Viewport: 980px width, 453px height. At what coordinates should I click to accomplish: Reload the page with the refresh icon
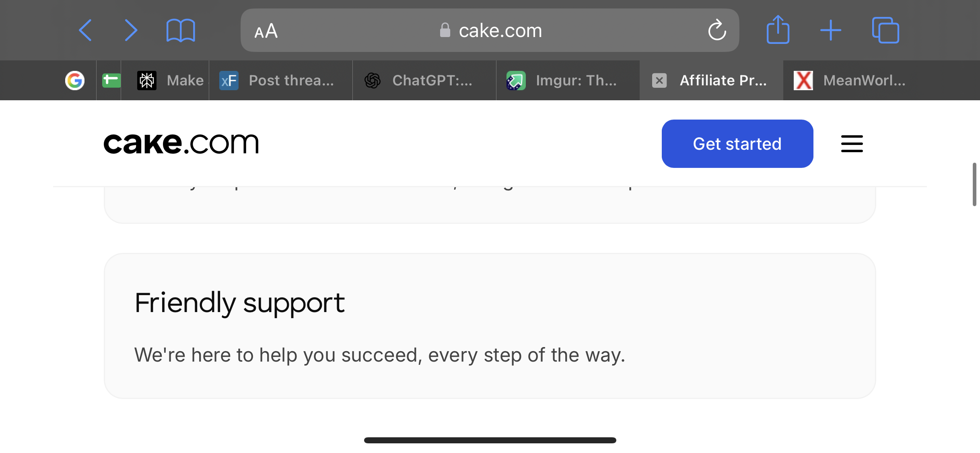pos(717,30)
